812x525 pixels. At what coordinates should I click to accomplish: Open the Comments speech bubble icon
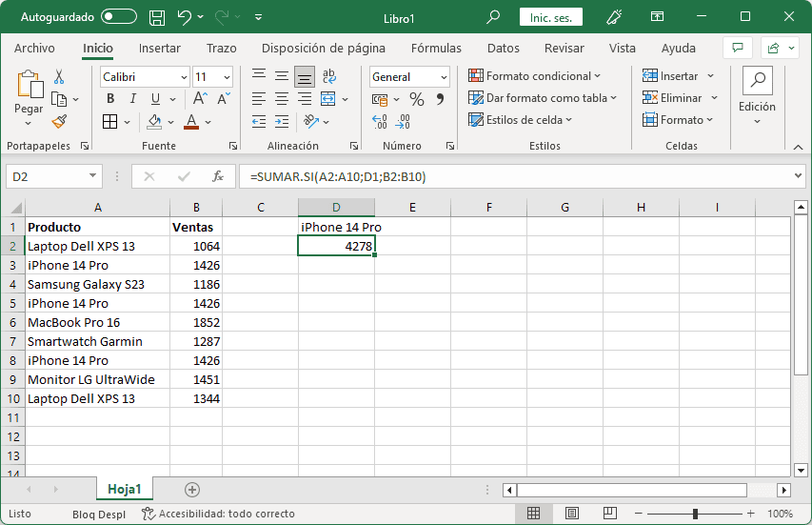click(x=738, y=49)
